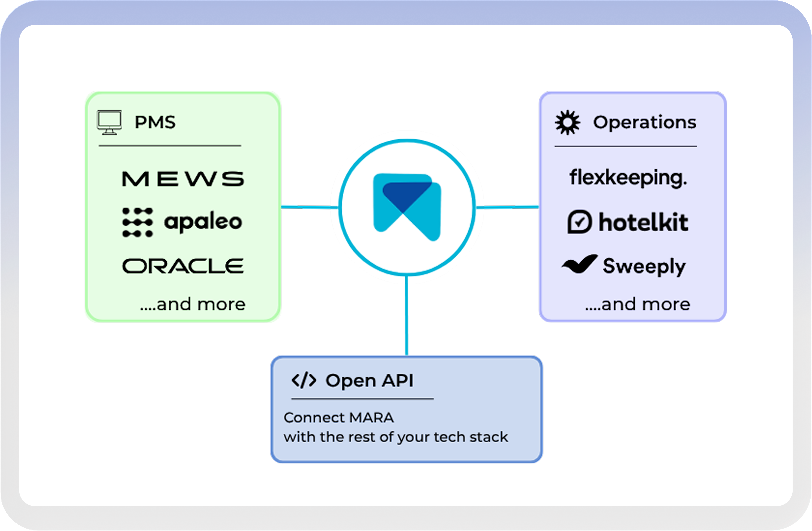Viewport: 812px width, 531px height.
Task: Click '....and more' in the Operations card
Action: [638, 304]
